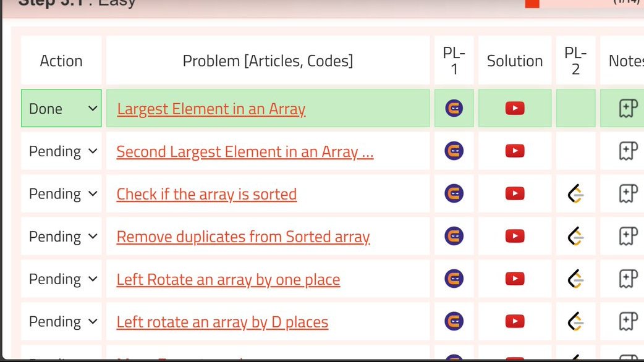
Task: Open YouTube solution for Remove duplicates from Sorted array
Action: coord(514,235)
